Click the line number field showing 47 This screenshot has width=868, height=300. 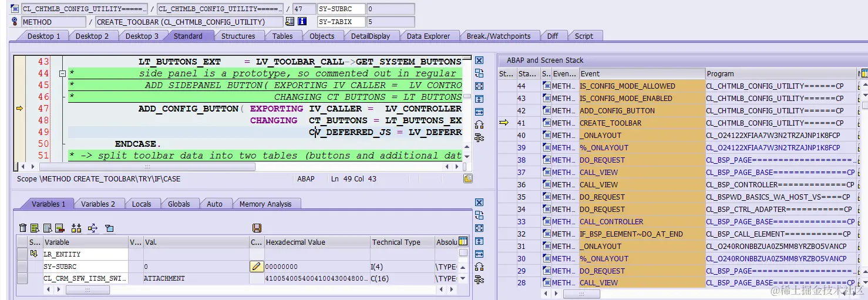click(x=303, y=9)
